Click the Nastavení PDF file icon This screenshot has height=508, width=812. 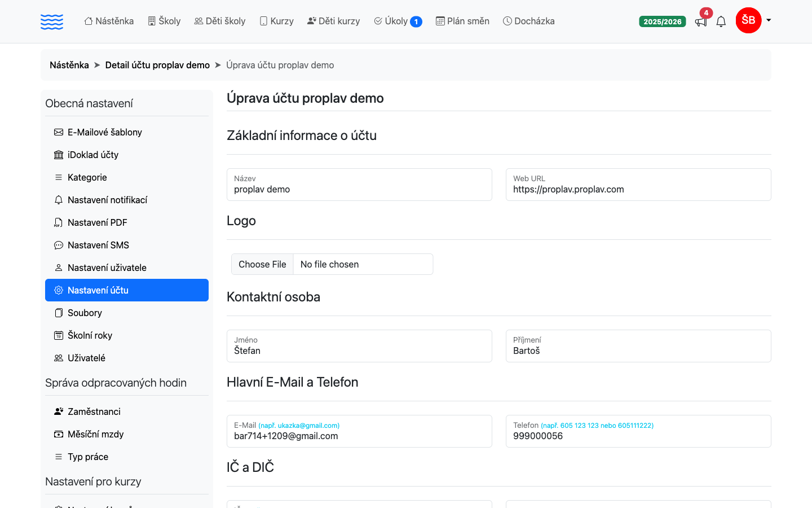[59, 222]
